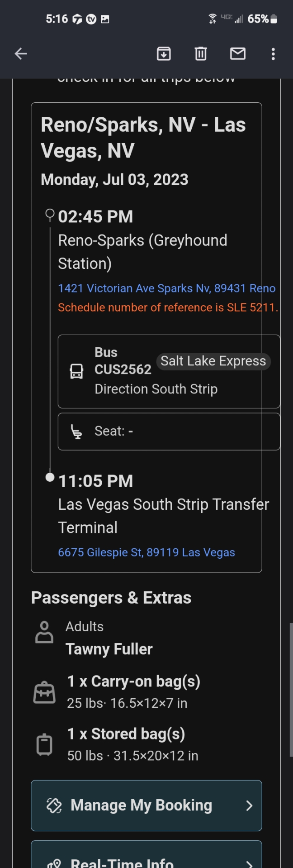Open Real-Time Info

pos(122,862)
